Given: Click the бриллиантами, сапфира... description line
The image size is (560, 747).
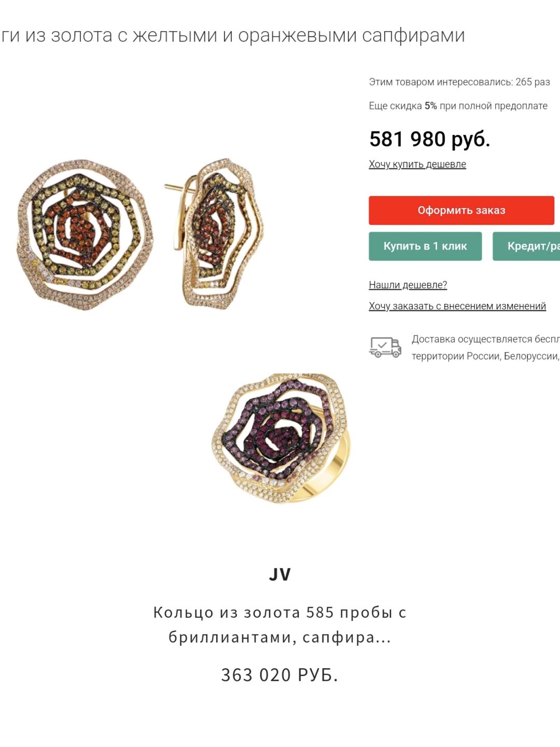Looking at the screenshot, I should click(280, 637).
